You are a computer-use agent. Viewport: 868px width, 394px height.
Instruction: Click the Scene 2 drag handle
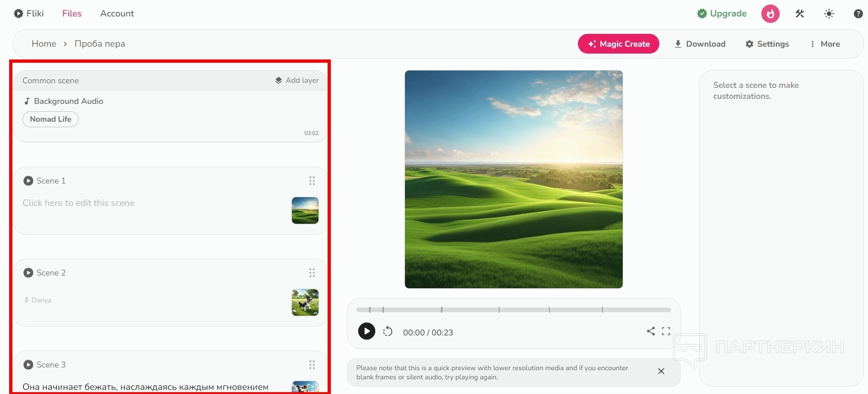pos(312,273)
